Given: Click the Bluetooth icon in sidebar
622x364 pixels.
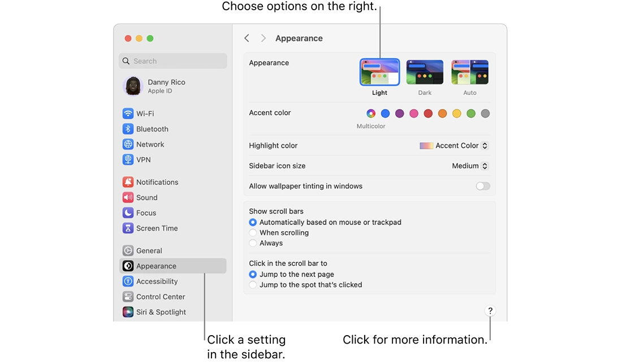Looking at the screenshot, I should pos(128,129).
